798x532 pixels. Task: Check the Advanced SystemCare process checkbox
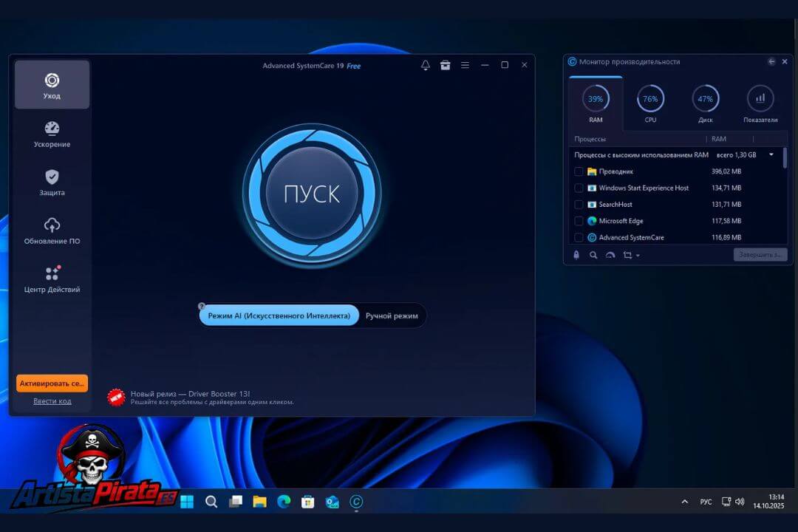click(x=579, y=237)
